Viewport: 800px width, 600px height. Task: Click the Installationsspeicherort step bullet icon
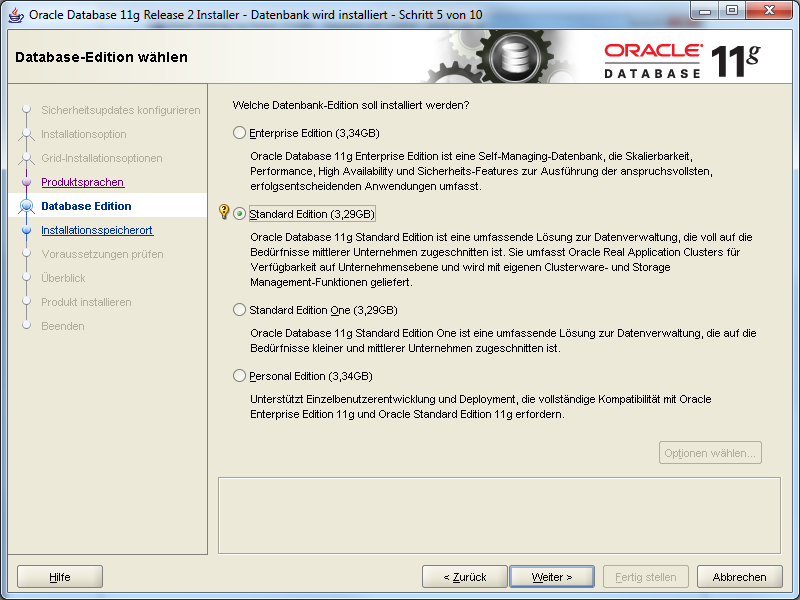[x=27, y=230]
